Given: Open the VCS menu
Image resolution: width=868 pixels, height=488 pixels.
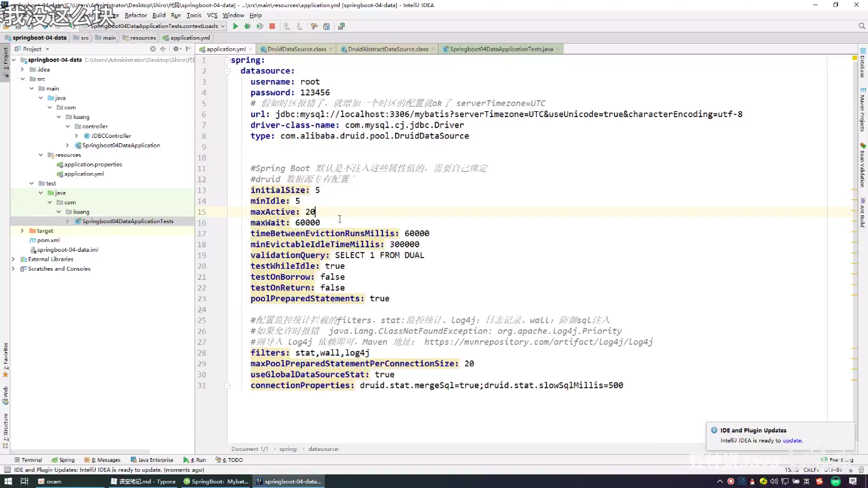Looking at the screenshot, I should (212, 15).
